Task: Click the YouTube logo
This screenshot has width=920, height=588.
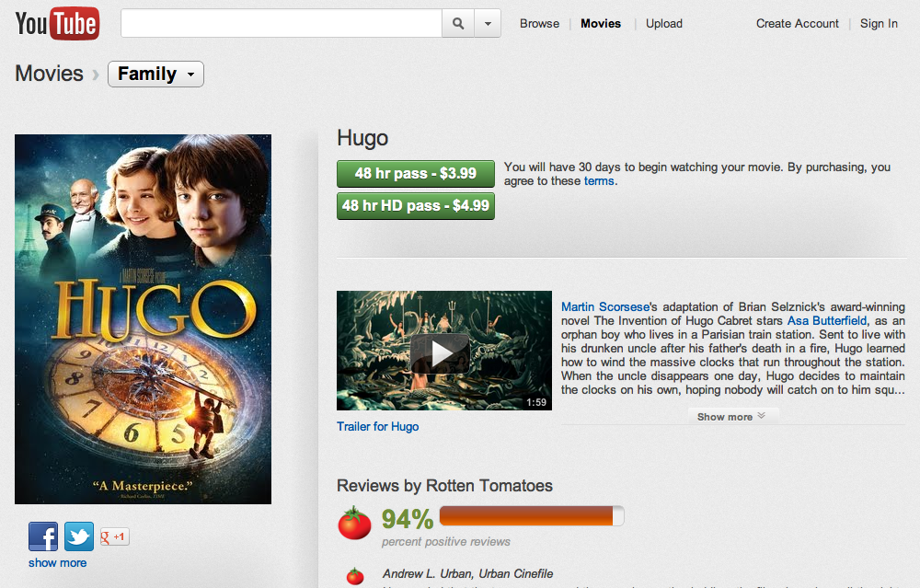Action: [x=57, y=24]
